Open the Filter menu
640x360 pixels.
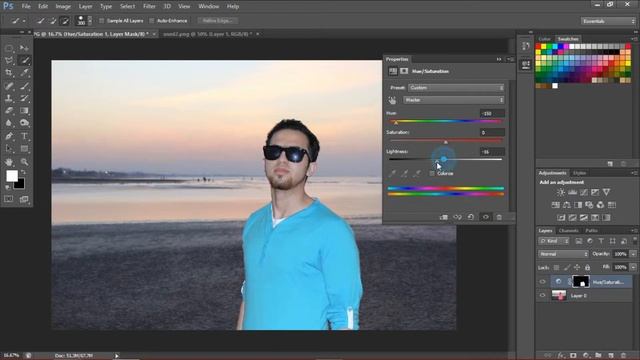[x=149, y=7]
